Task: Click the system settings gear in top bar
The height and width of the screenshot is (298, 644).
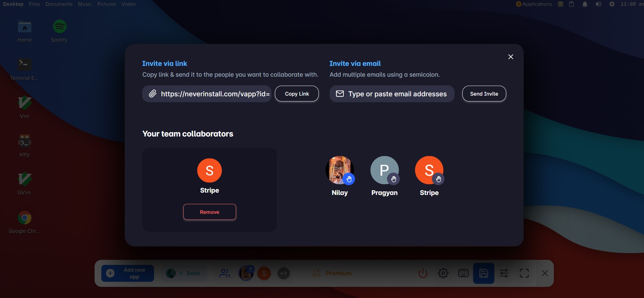Action: [x=612, y=4]
